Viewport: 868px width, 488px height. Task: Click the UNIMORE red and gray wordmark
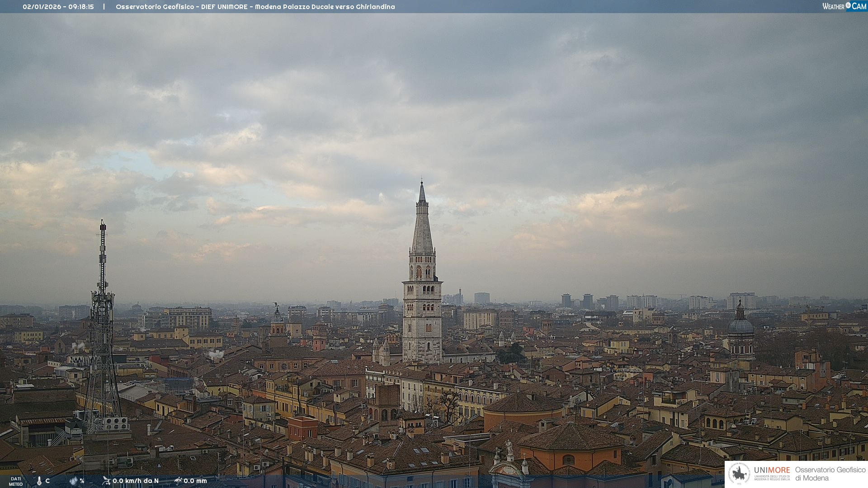click(772, 470)
